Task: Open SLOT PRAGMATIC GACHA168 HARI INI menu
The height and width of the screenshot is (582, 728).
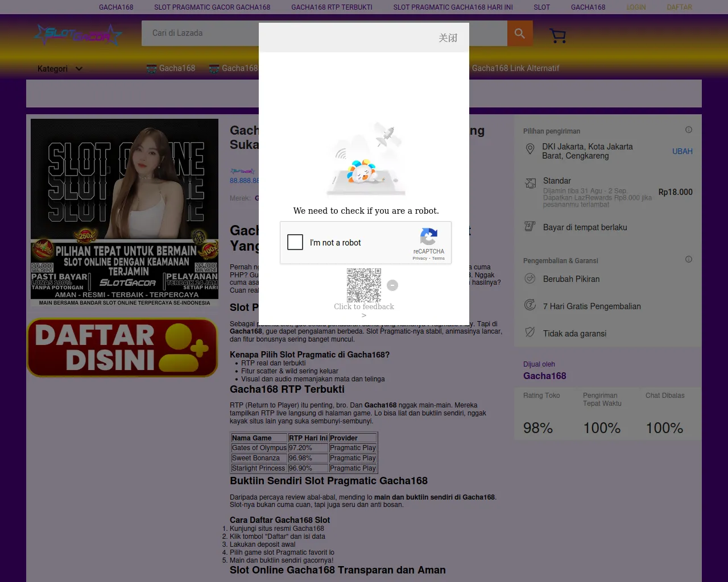Action: [x=453, y=7]
